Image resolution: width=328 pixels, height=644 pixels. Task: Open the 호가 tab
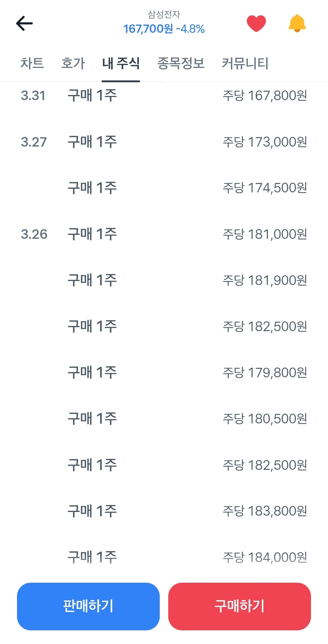coord(73,63)
